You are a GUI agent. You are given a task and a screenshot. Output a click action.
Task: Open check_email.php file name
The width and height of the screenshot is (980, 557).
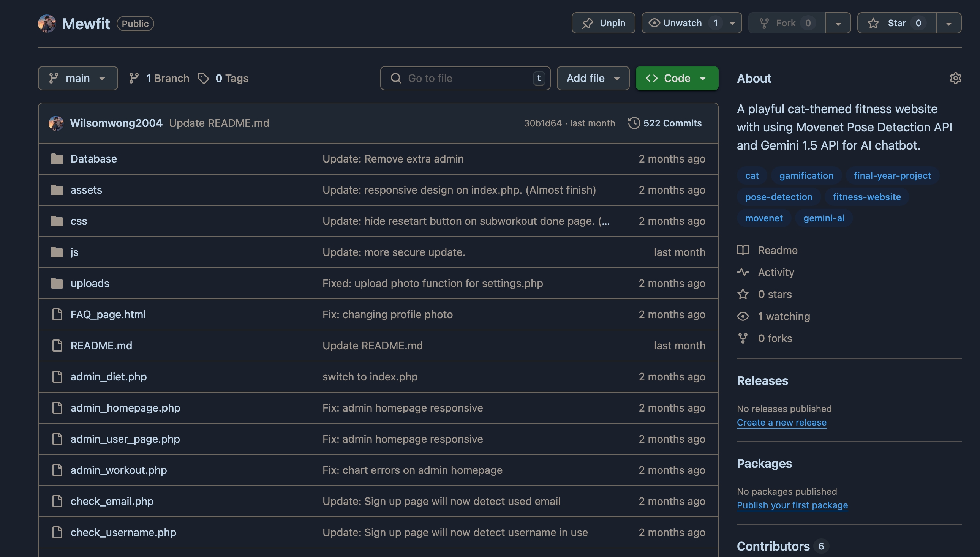click(x=112, y=501)
